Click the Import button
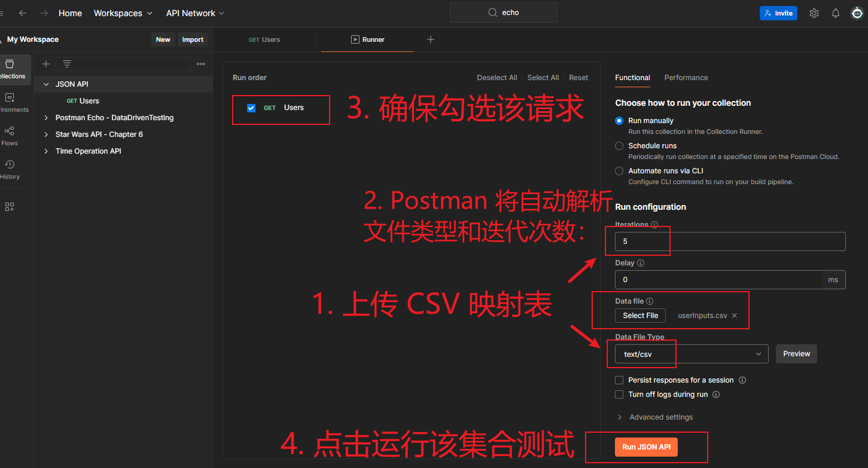Image resolution: width=868 pixels, height=468 pixels. (x=193, y=39)
